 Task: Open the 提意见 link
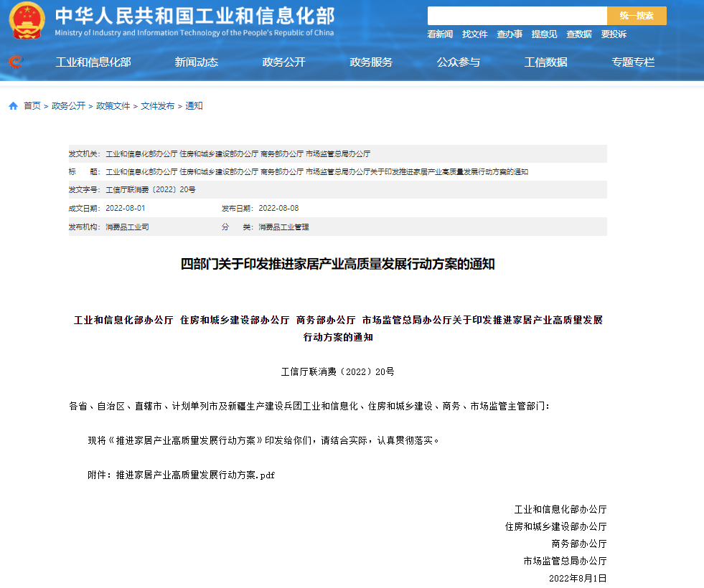pos(544,34)
